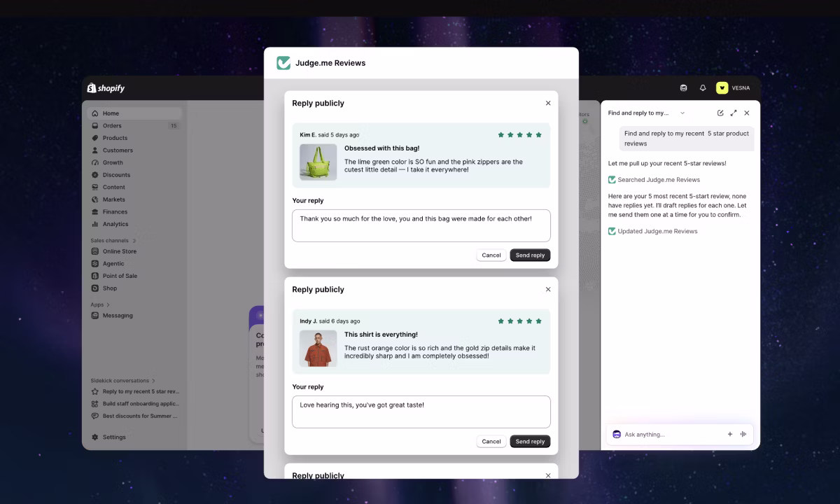Expand the conversation title dropdown chevron
The width and height of the screenshot is (840, 504).
682,113
